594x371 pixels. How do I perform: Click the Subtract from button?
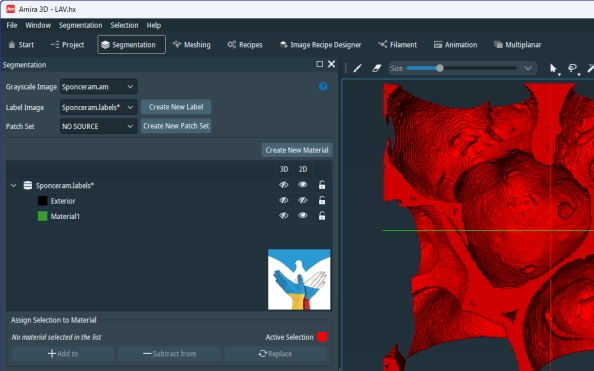[169, 354]
